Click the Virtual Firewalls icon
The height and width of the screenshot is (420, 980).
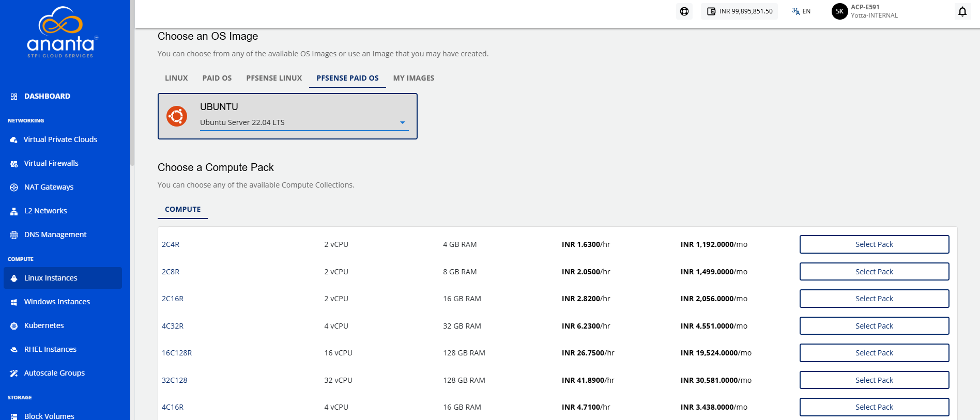[x=14, y=164]
